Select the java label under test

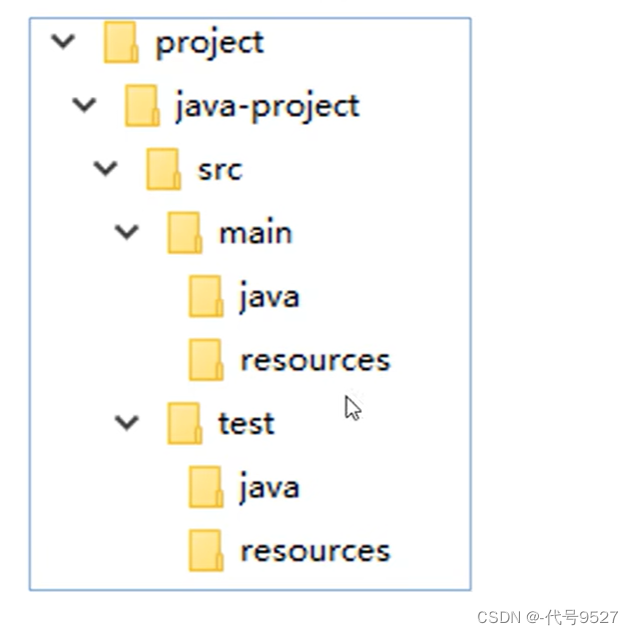point(269,487)
